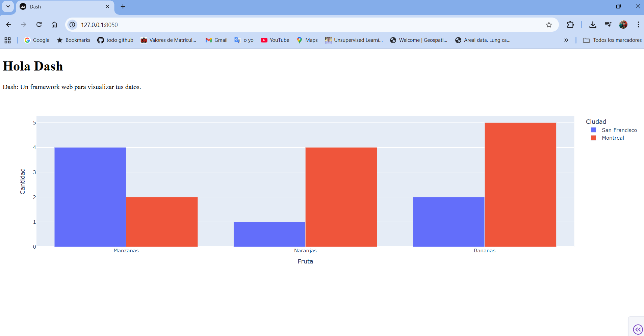Open the YouTube bookmark
Screen dimensions: 644x336
click(x=275, y=40)
